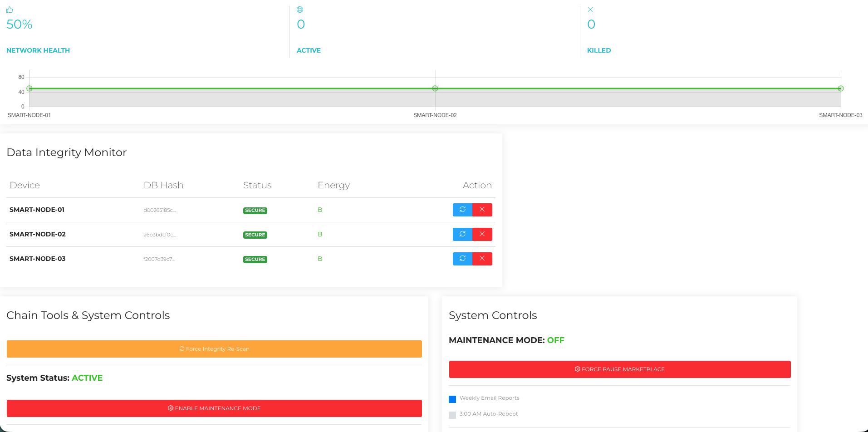The height and width of the screenshot is (432, 868).
Task: Select the SMART-NODE-02 point on chart
Action: (435, 88)
